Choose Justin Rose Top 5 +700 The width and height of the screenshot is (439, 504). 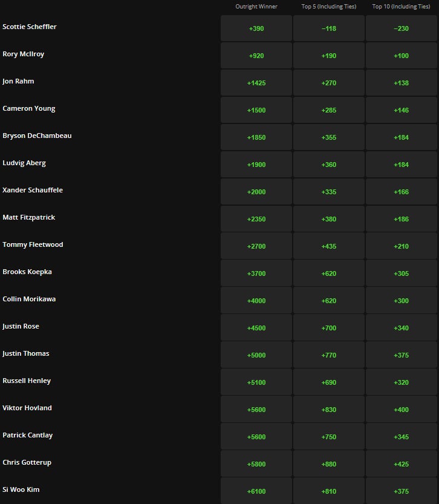click(329, 328)
